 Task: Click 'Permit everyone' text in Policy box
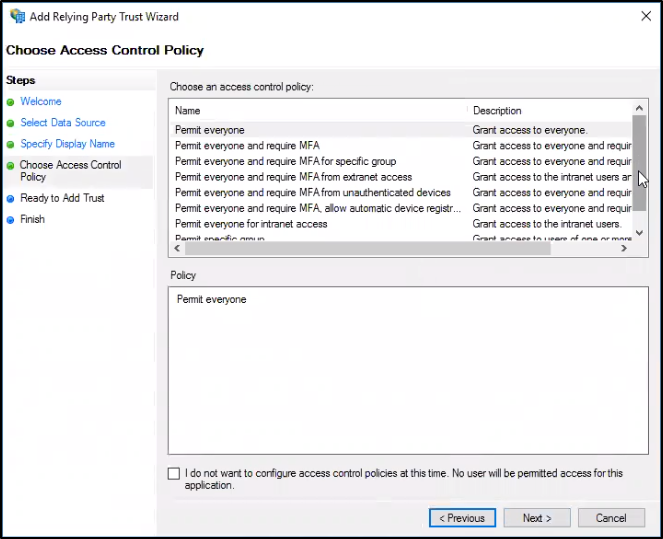pos(211,299)
